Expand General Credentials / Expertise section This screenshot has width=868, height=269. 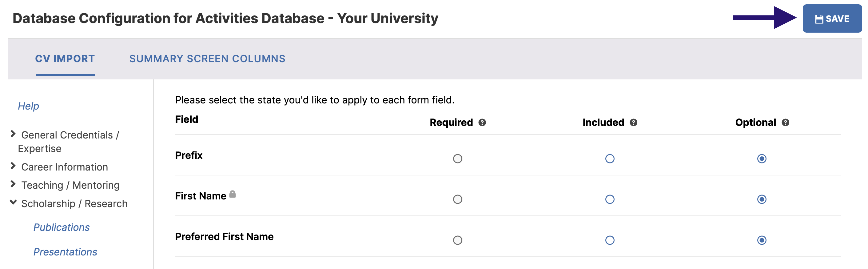point(13,134)
